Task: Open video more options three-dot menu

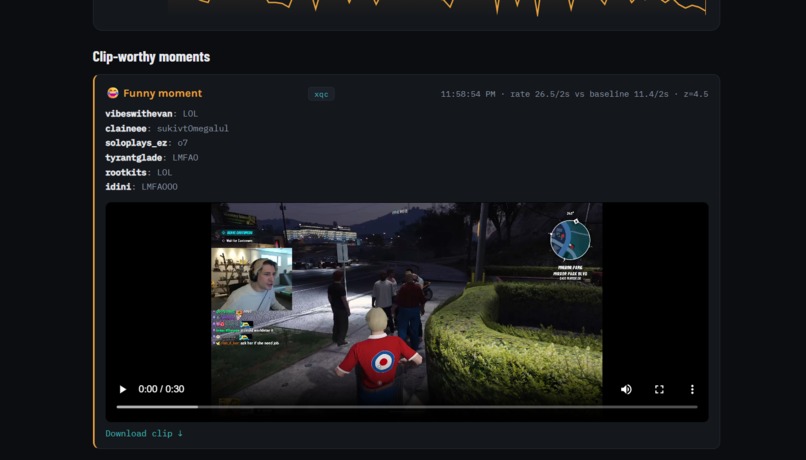Action: [x=692, y=389]
